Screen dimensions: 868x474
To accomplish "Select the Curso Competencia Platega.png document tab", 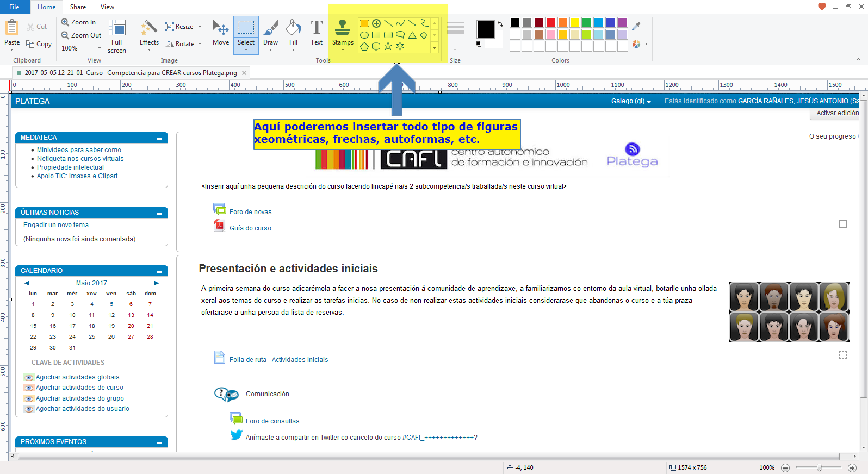I will click(x=131, y=73).
